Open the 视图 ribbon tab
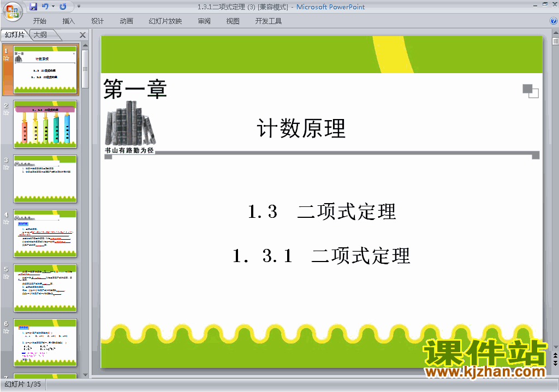 233,21
